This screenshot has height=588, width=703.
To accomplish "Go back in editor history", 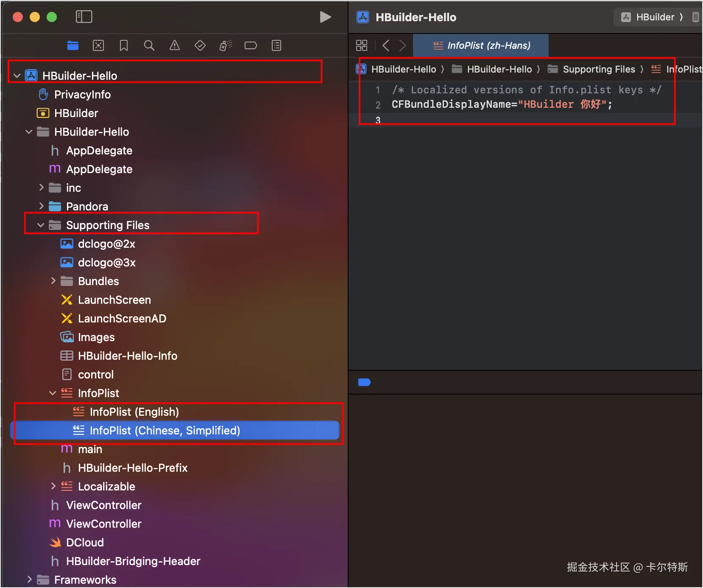I will click(386, 45).
